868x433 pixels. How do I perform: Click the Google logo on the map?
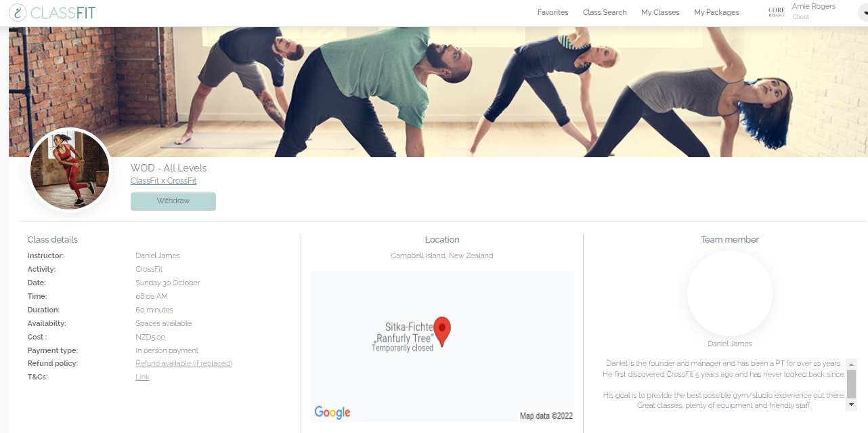pyautogui.click(x=332, y=412)
